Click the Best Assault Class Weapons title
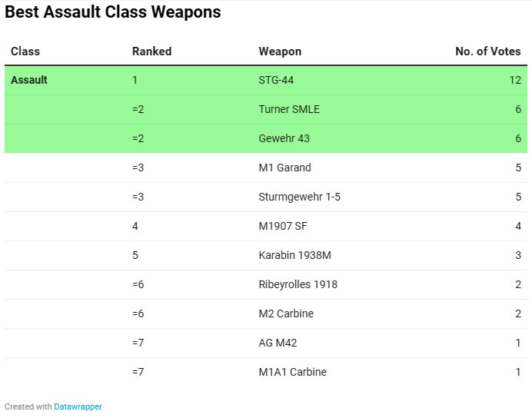This screenshot has width=532, height=418. pyautogui.click(x=113, y=12)
